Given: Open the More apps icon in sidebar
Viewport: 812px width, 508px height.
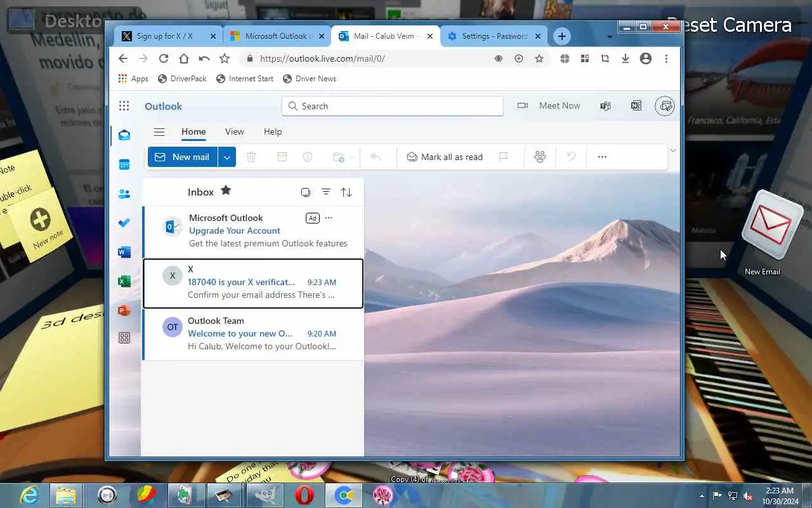Looking at the screenshot, I should click(x=124, y=338).
